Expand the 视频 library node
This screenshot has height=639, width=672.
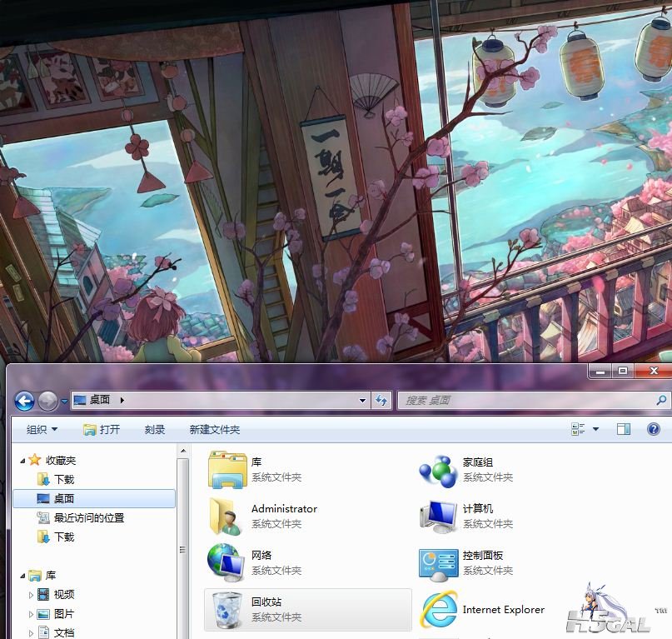(31, 595)
